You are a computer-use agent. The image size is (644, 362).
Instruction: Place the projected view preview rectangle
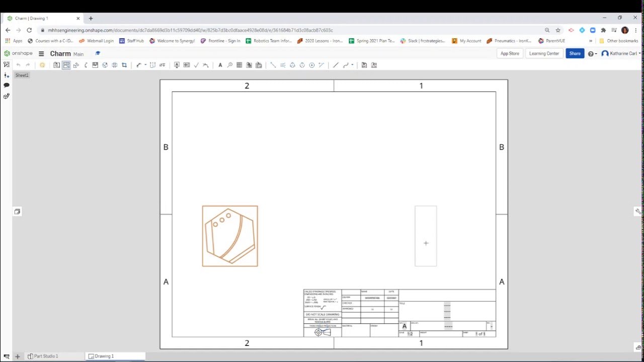pos(426,236)
